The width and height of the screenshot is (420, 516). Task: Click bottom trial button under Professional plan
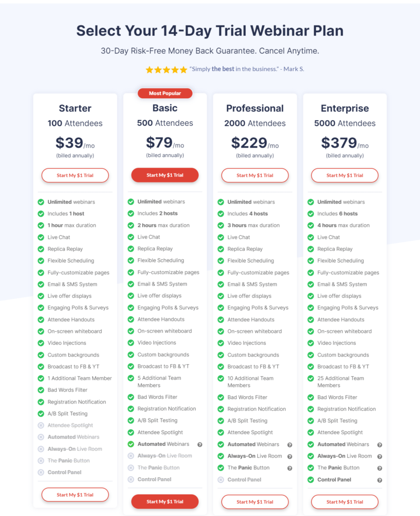(x=255, y=502)
